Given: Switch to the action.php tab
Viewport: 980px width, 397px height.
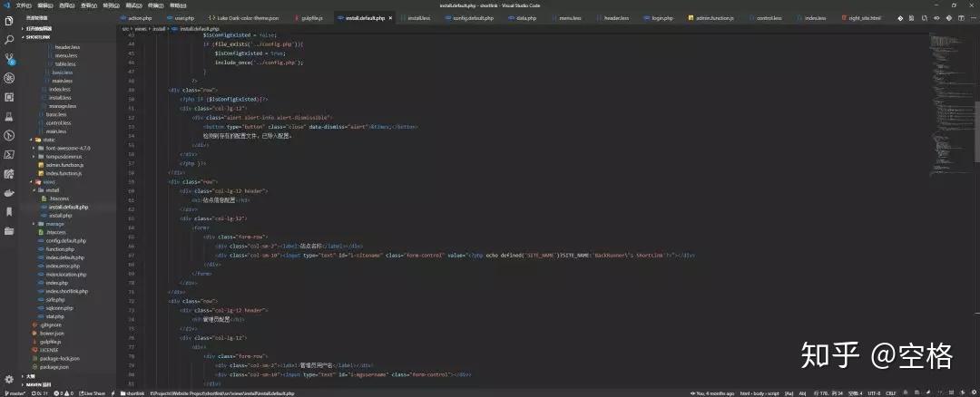Looking at the screenshot, I should coord(136,18).
